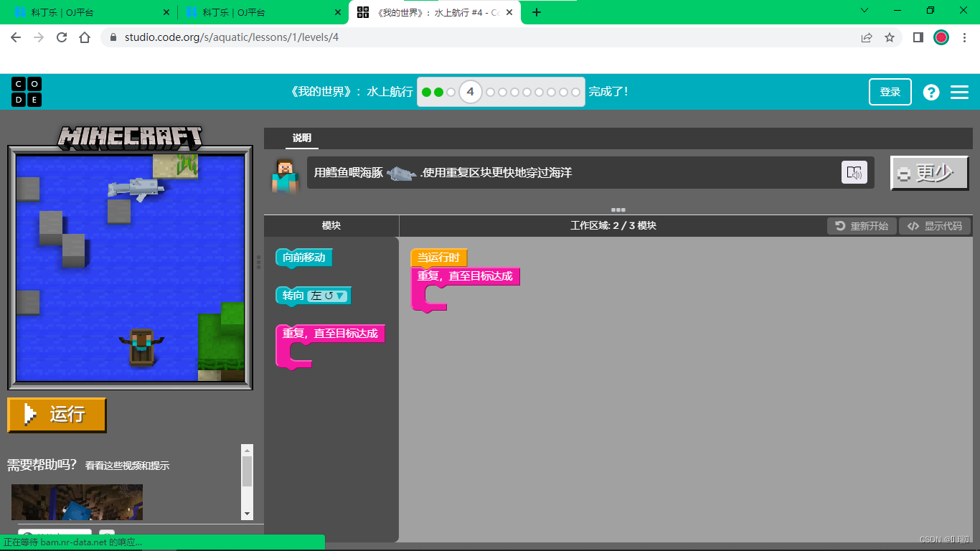Click the 显示代码 show code button

[x=935, y=226]
